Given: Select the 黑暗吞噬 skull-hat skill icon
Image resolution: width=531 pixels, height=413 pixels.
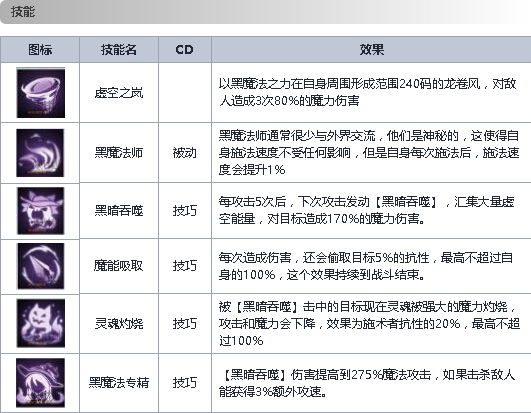Looking at the screenshot, I should click(x=40, y=211).
